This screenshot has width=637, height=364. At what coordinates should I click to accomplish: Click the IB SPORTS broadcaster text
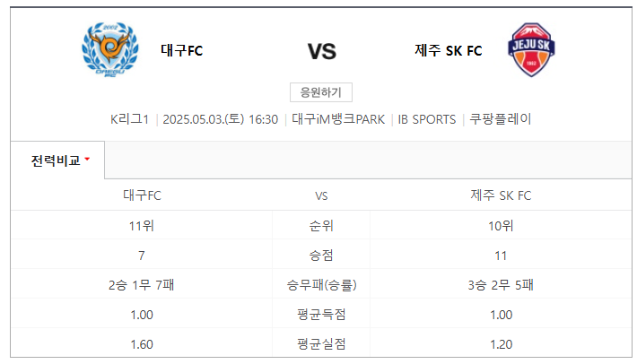pos(426,119)
